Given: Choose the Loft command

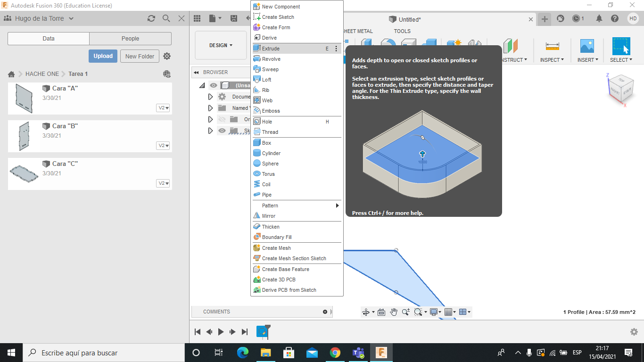Looking at the screenshot, I should pos(297,80).
